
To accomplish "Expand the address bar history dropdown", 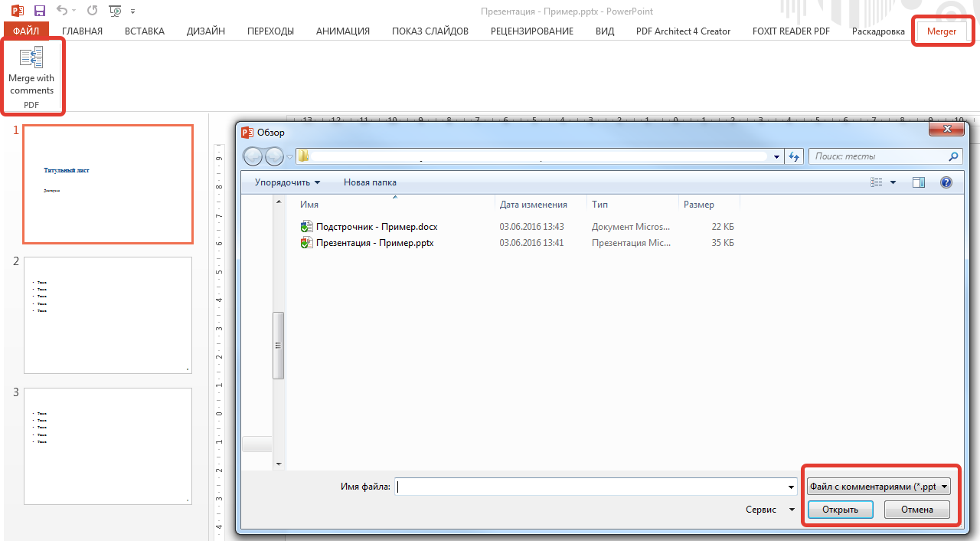I will 777,156.
